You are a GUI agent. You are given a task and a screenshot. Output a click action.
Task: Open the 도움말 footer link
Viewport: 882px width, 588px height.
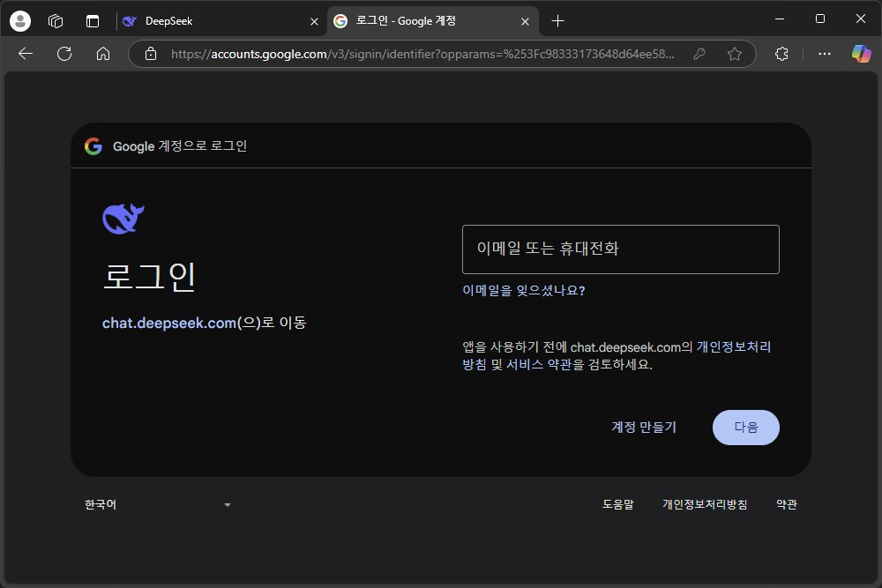click(617, 504)
